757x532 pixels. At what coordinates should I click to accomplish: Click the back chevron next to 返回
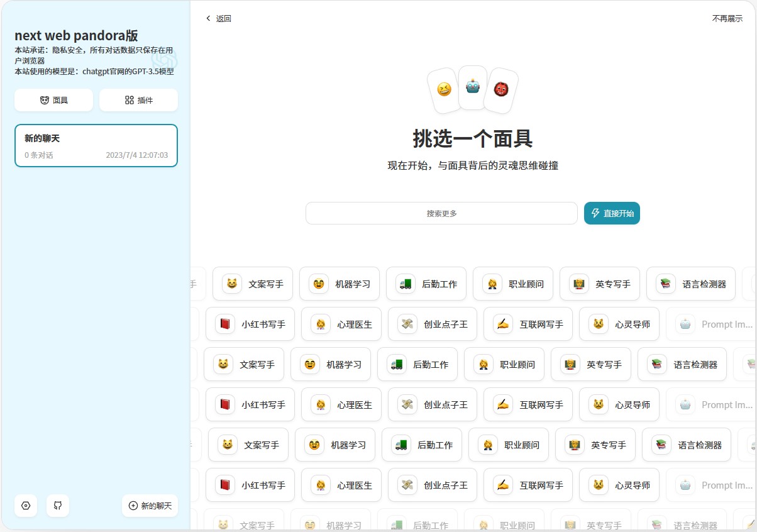(x=208, y=19)
